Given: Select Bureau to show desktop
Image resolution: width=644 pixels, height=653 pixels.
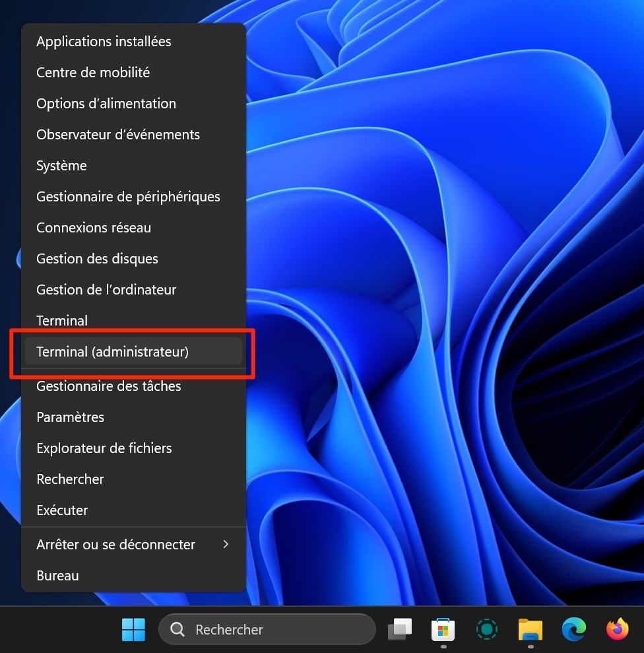Looking at the screenshot, I should 133,576.
